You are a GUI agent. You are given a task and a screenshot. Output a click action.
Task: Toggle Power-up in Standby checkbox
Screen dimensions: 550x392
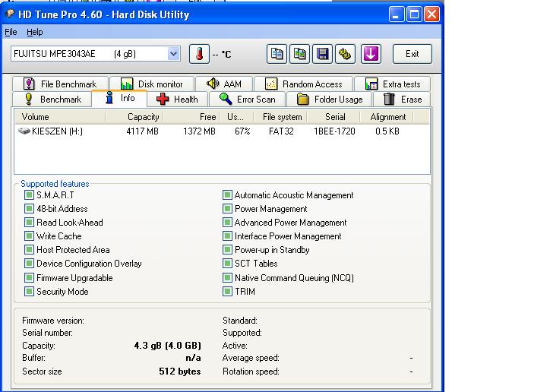click(227, 250)
